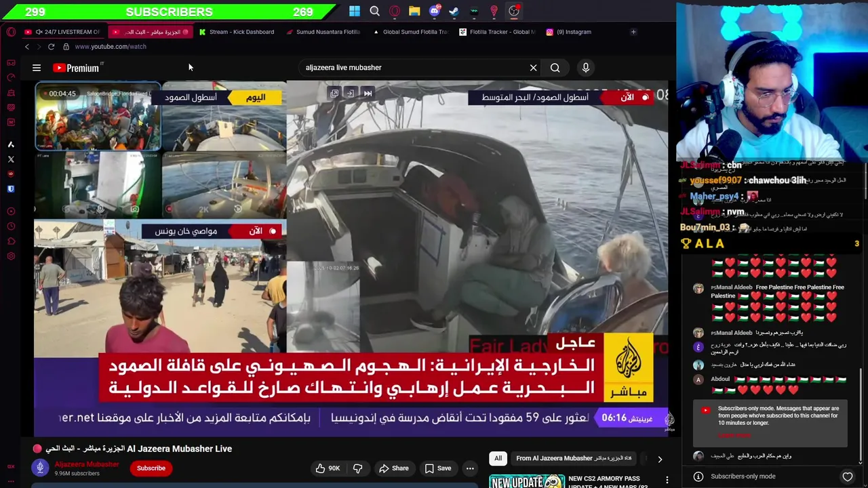
Task: Reload the YouTube page
Action: 51,47
